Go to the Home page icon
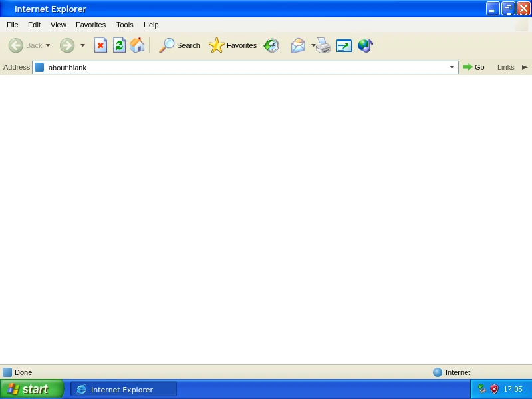The width and height of the screenshot is (532, 399). (x=137, y=45)
